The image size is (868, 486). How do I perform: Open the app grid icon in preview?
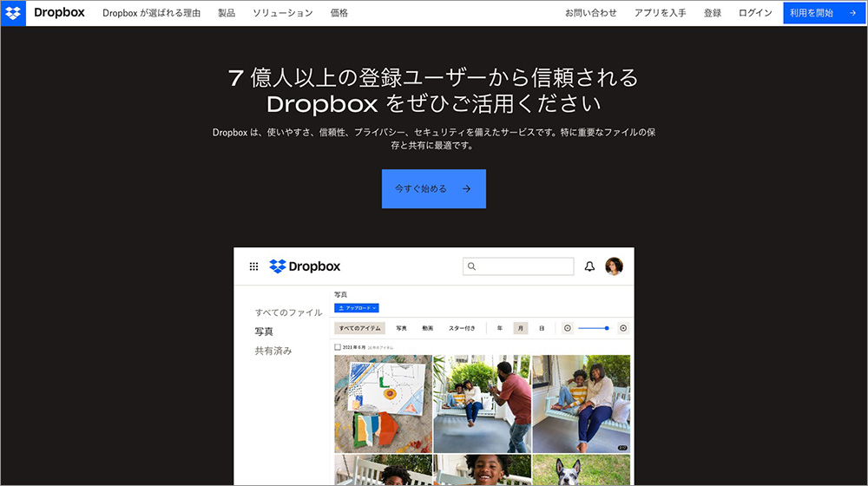pos(253,266)
